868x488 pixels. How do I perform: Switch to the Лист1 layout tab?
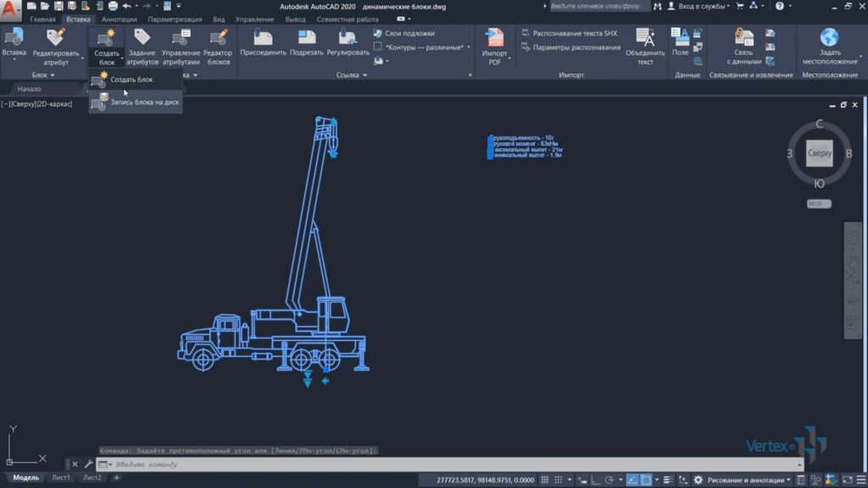pyautogui.click(x=61, y=477)
